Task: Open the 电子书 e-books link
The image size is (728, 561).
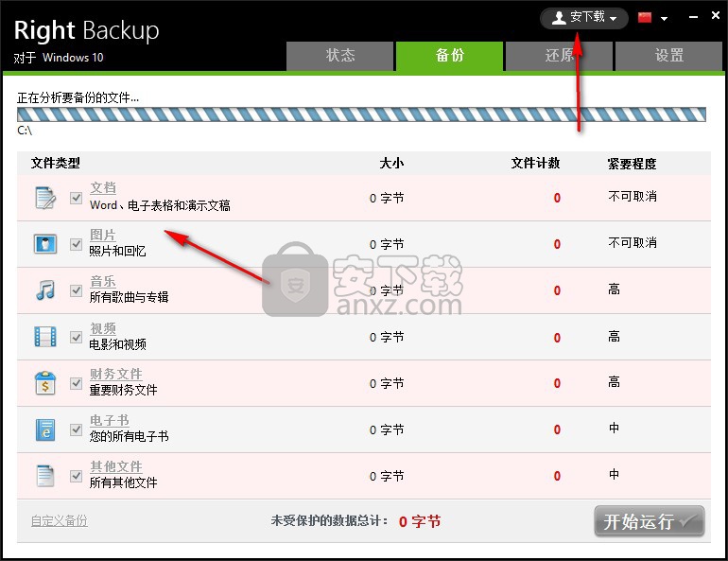Action: point(109,420)
